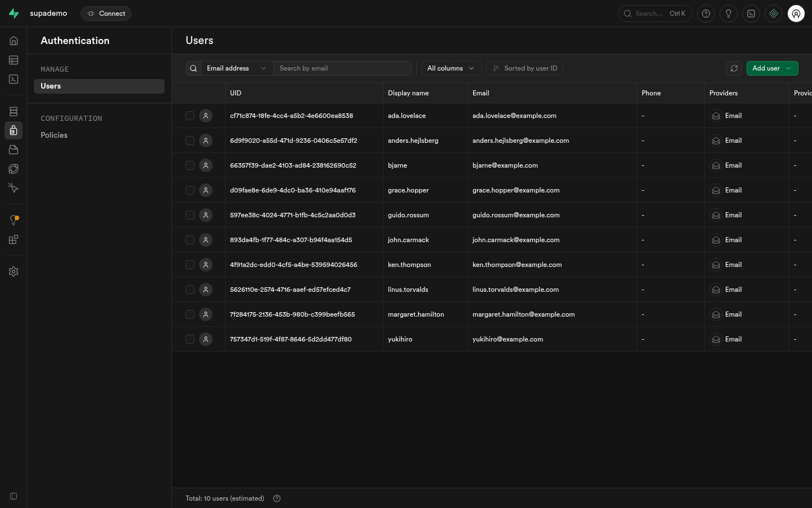Image resolution: width=812 pixels, height=508 pixels.
Task: Select the ada.lovelace row checkbox
Action: 190,116
